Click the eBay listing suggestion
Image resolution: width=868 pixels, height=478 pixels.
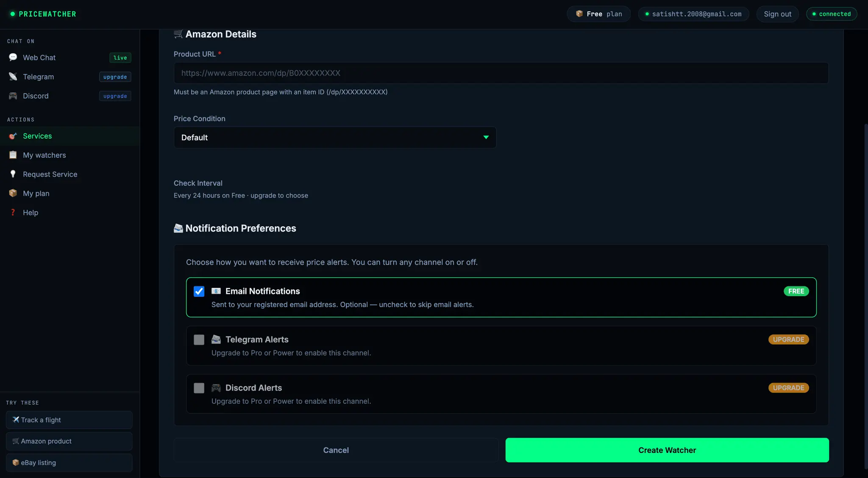[69, 463]
